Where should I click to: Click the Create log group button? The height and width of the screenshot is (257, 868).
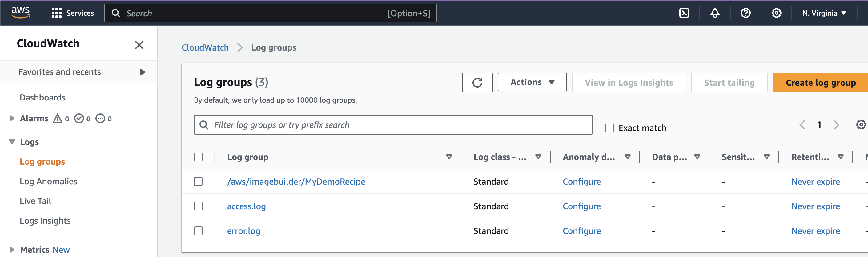[x=820, y=83]
